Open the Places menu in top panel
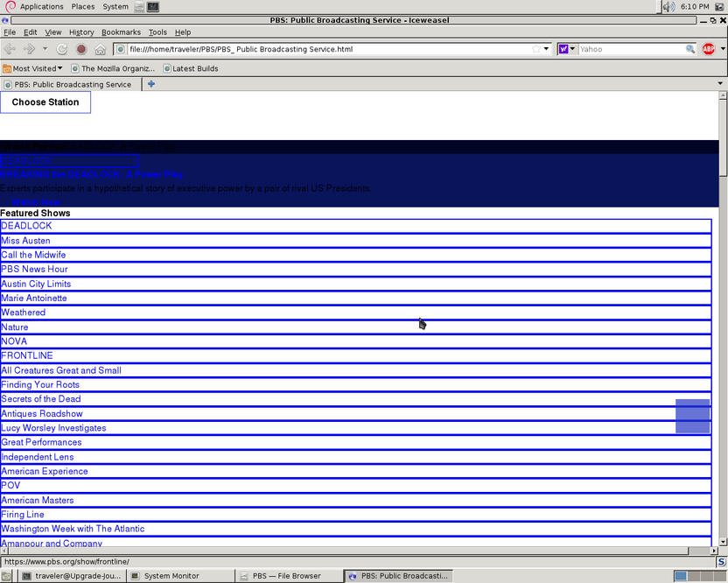The width and height of the screenshot is (728, 583). tap(82, 6)
